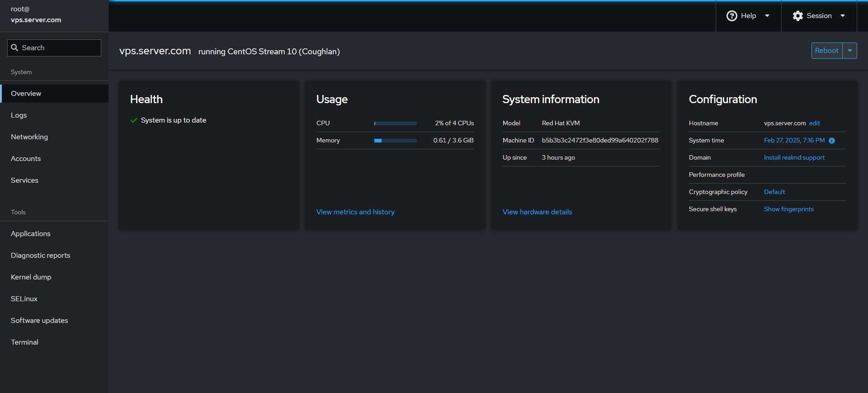Click View metrics and history link

355,212
